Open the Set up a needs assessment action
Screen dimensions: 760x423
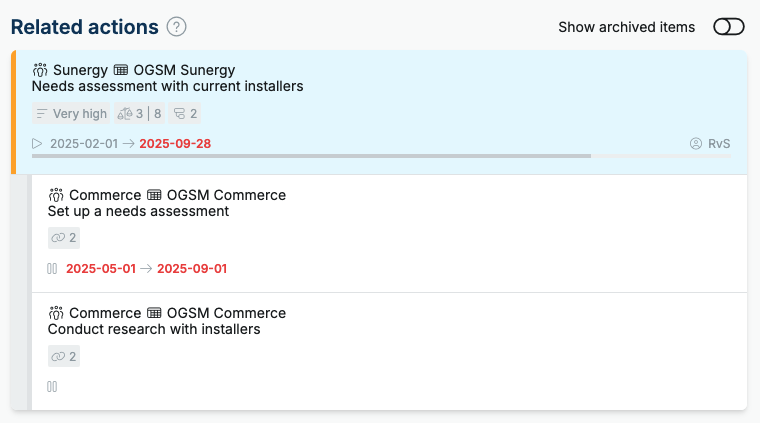point(138,211)
